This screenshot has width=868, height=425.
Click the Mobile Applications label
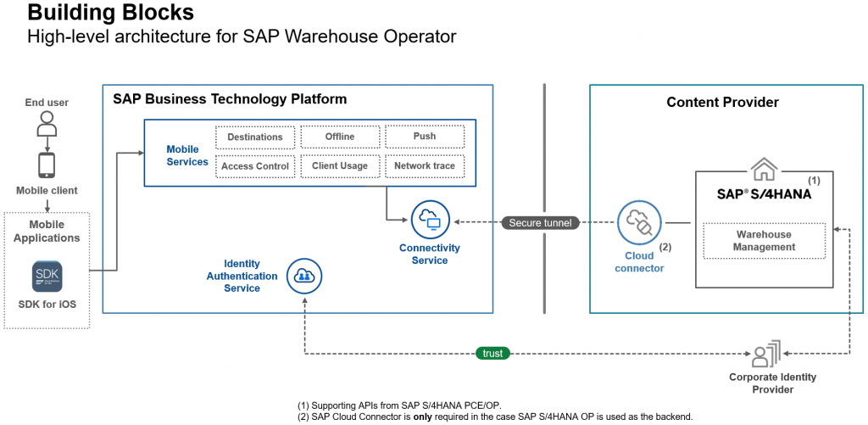[x=47, y=232]
